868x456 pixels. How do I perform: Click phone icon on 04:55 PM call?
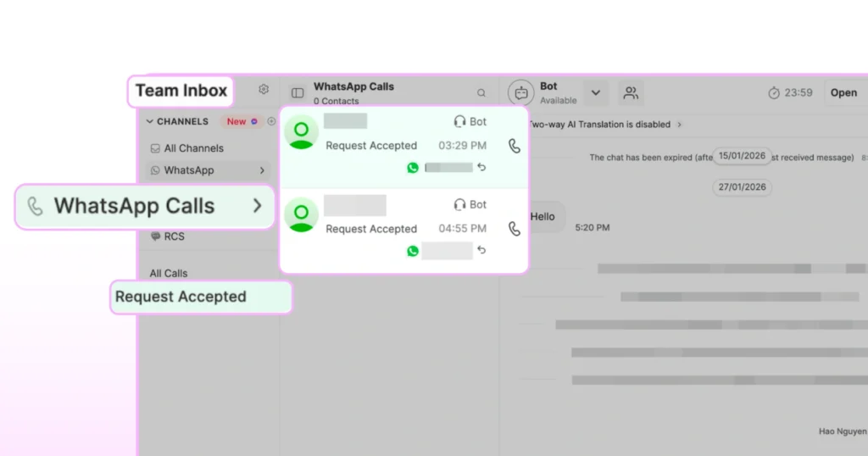(x=515, y=229)
